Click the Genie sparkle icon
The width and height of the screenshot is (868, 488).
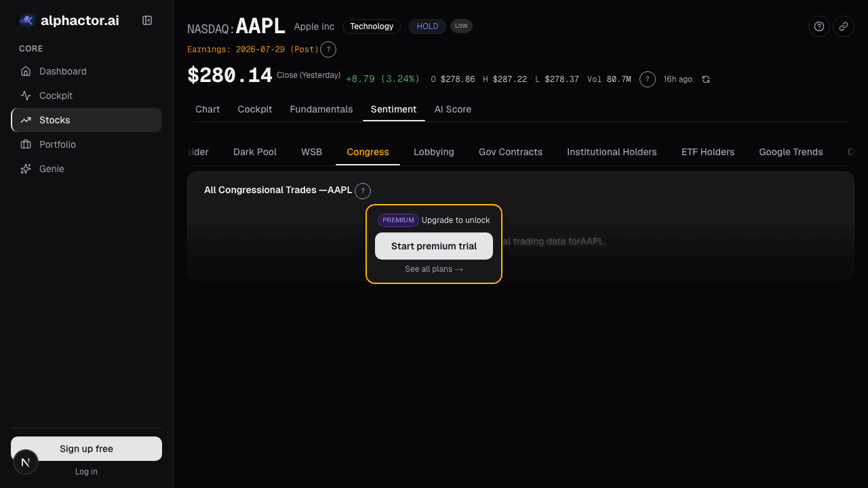(26, 169)
